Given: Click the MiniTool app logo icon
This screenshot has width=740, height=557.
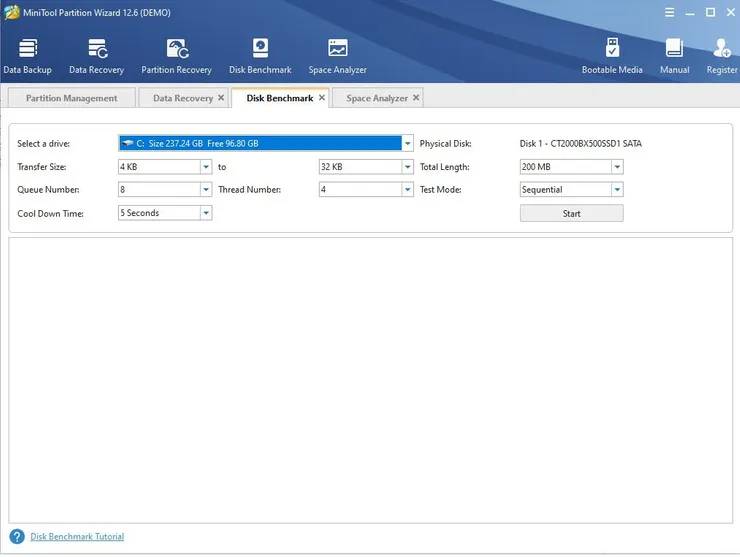Looking at the screenshot, I should [11, 12].
